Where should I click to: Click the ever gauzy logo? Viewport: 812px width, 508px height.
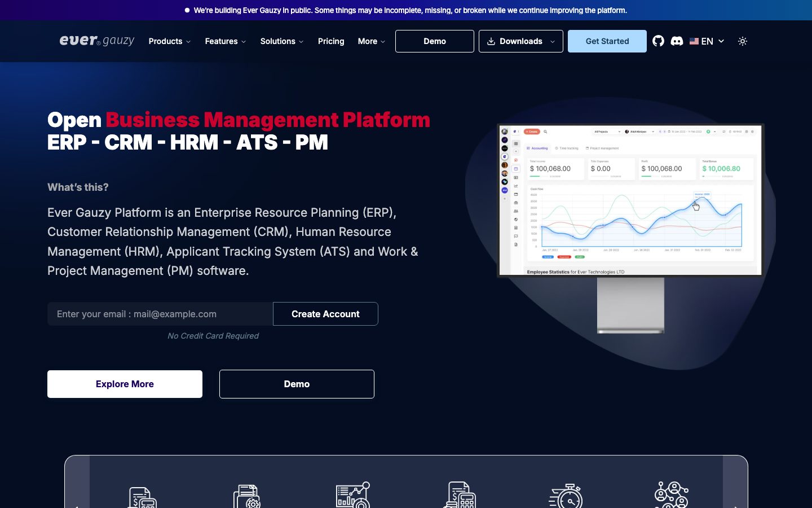97,41
